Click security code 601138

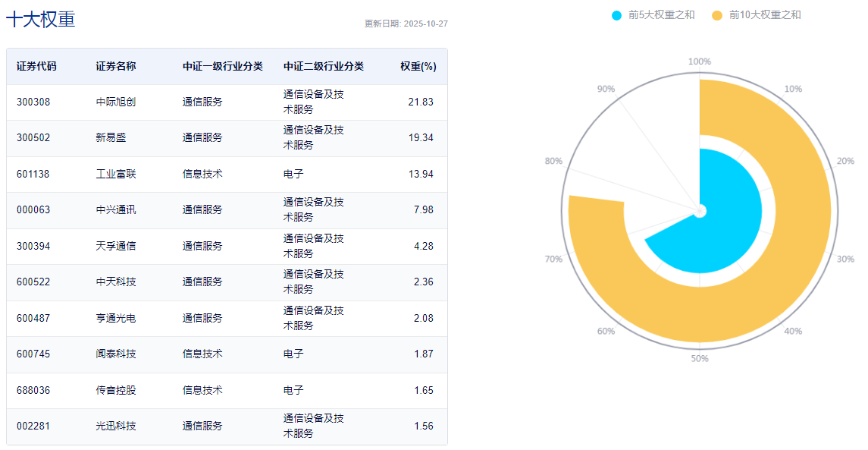(x=33, y=174)
